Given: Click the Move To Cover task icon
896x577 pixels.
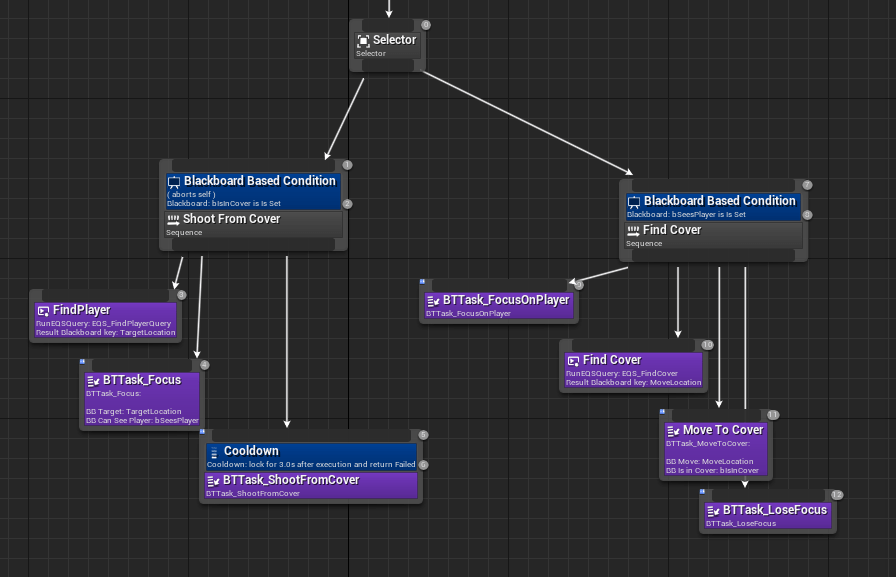Looking at the screenshot, I should pos(673,430).
